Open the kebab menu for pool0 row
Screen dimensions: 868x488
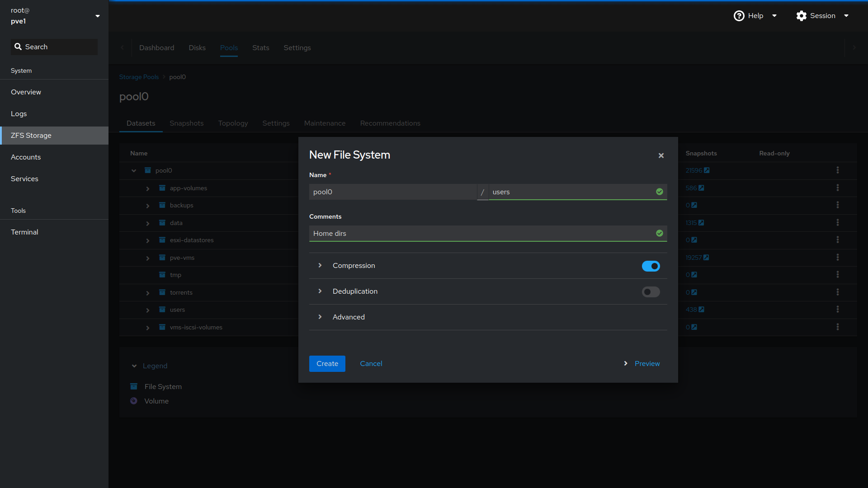pos(838,170)
